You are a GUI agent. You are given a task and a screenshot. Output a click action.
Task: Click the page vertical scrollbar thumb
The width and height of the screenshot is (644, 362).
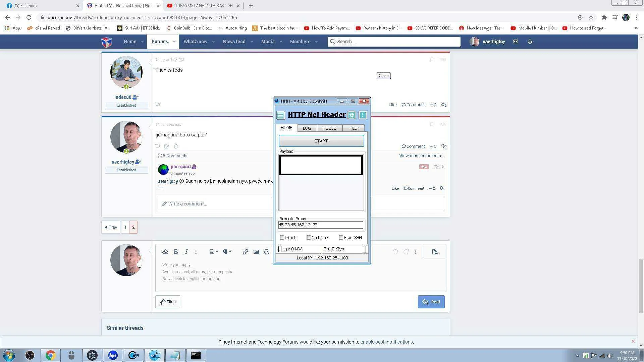[x=641, y=286]
